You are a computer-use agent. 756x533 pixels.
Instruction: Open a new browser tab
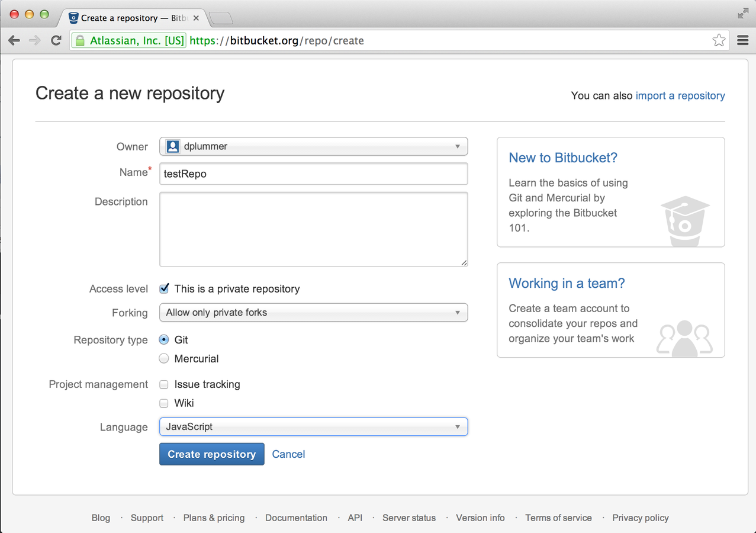(x=221, y=18)
